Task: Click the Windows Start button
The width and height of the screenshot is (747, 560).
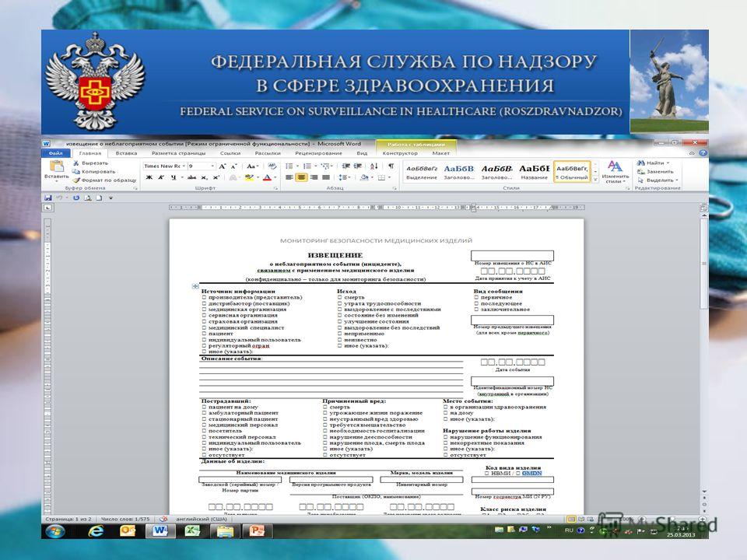Action: (55, 530)
